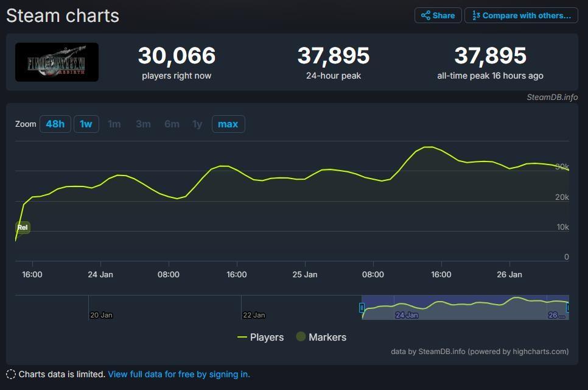The height and width of the screenshot is (390, 588).
Task: Set chart zoom to 1w
Action: tap(86, 124)
